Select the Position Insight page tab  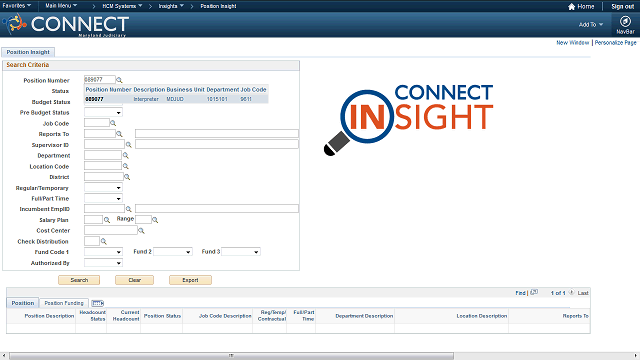click(x=28, y=52)
